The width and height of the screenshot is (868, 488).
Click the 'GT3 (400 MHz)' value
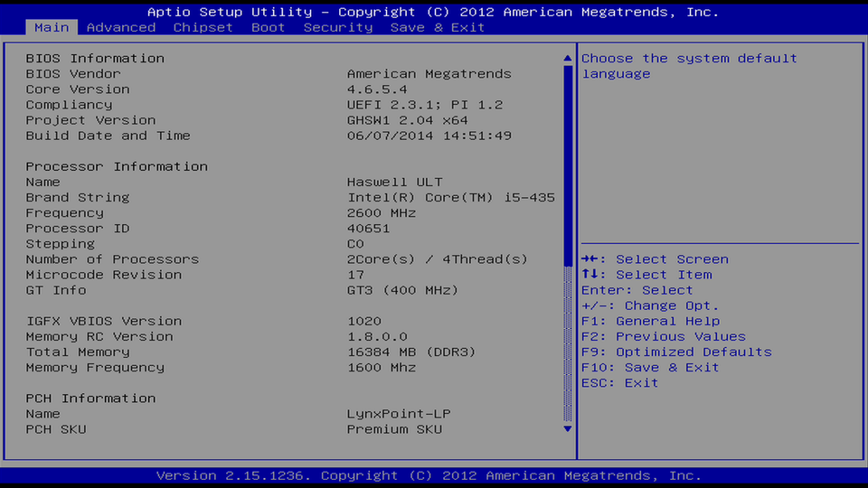point(402,290)
